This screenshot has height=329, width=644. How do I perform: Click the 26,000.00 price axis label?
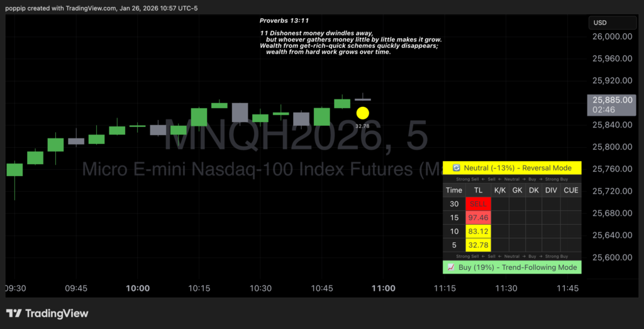[612, 36]
